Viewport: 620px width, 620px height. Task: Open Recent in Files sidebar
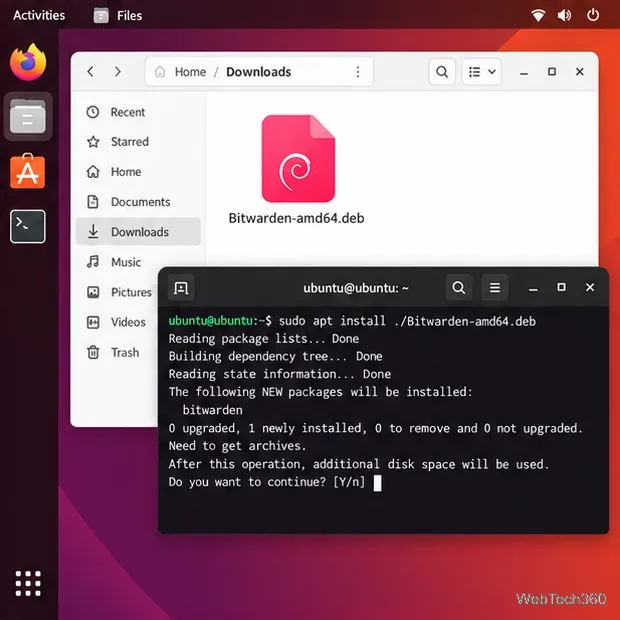coord(138,112)
